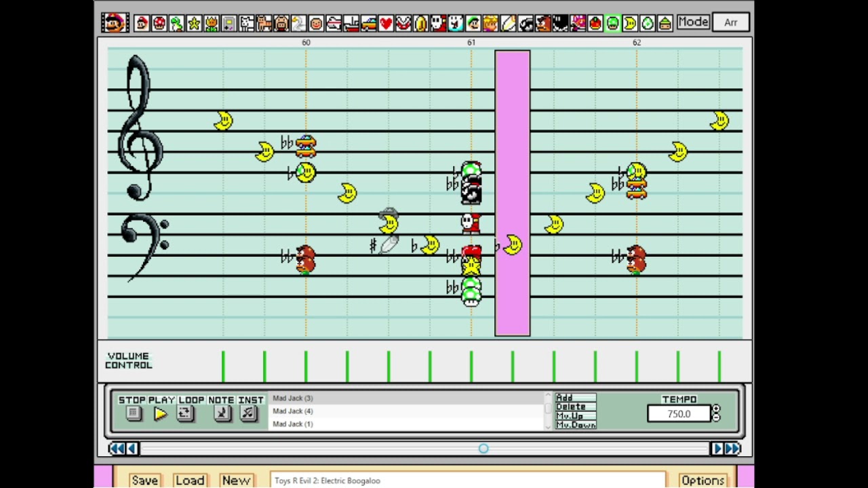Click the song title text field
Screen dimensions: 868x488
(468, 481)
